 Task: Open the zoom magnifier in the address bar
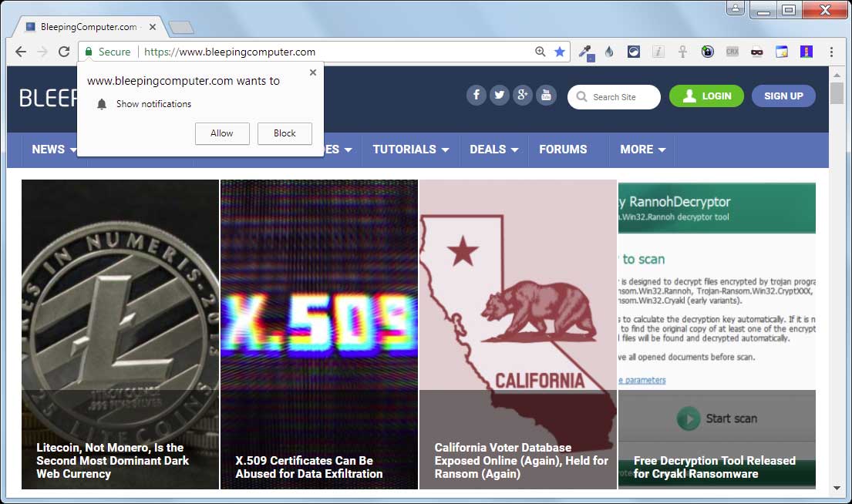coord(540,52)
